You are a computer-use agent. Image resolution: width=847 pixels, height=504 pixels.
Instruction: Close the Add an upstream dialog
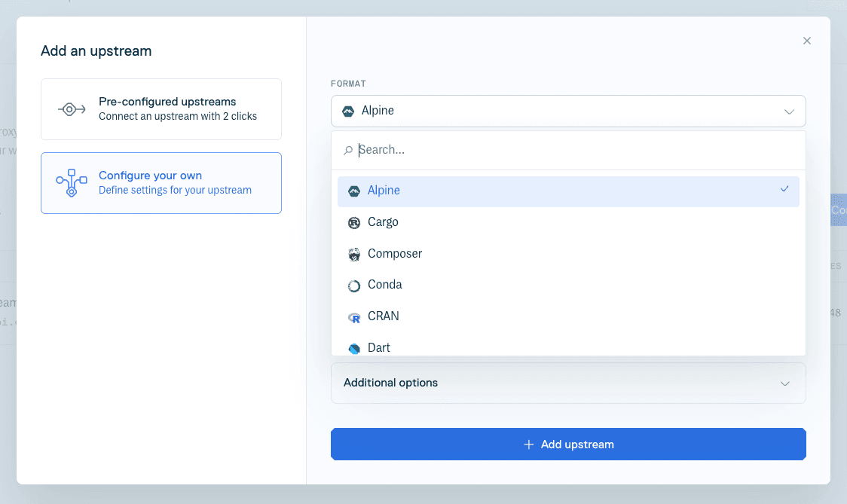806,41
